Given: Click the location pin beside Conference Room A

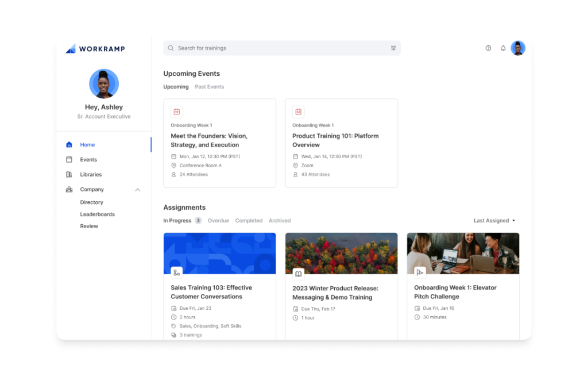Looking at the screenshot, I should click(x=173, y=165).
